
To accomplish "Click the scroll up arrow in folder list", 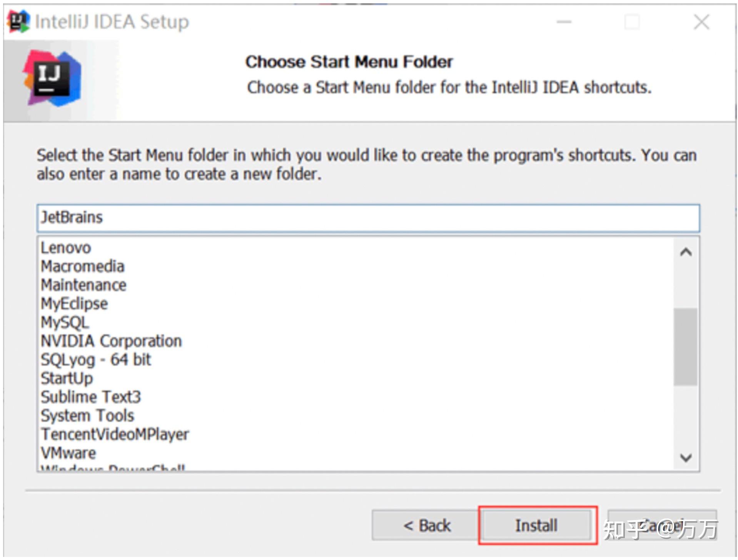I will (x=686, y=252).
